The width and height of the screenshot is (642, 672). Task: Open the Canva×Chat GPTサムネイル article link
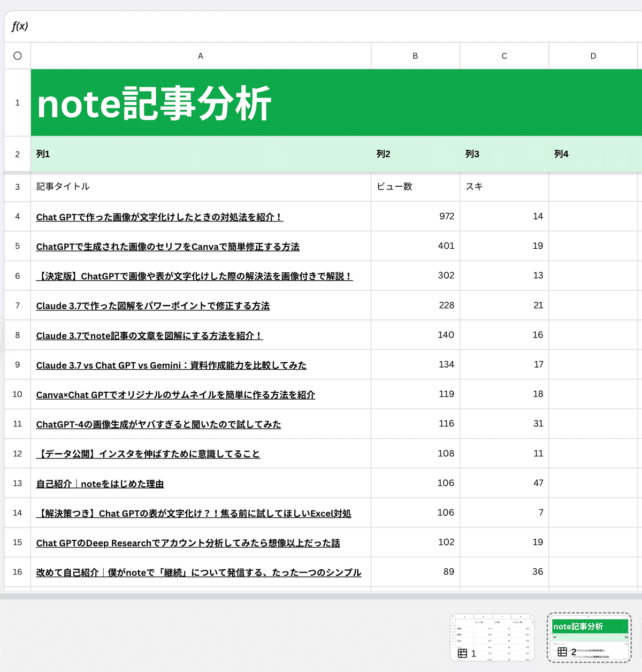point(175,394)
